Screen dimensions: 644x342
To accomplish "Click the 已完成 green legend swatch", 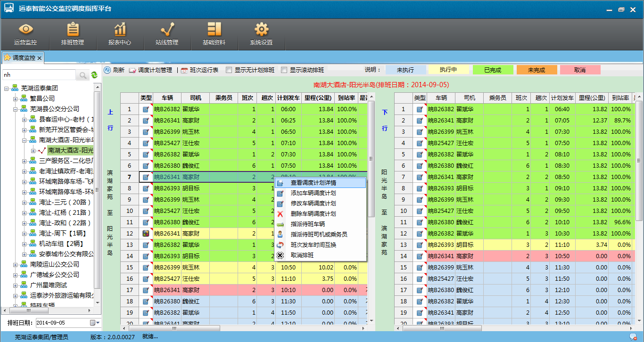I will click(x=493, y=70).
